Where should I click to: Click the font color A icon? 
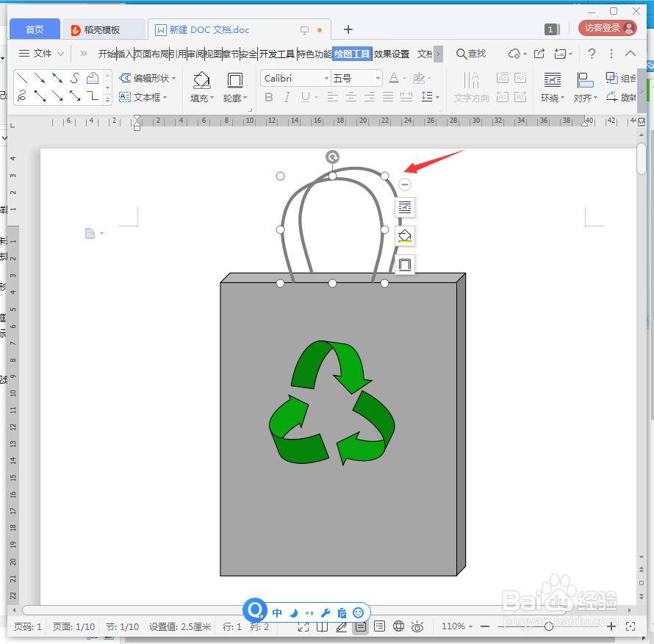click(393, 78)
